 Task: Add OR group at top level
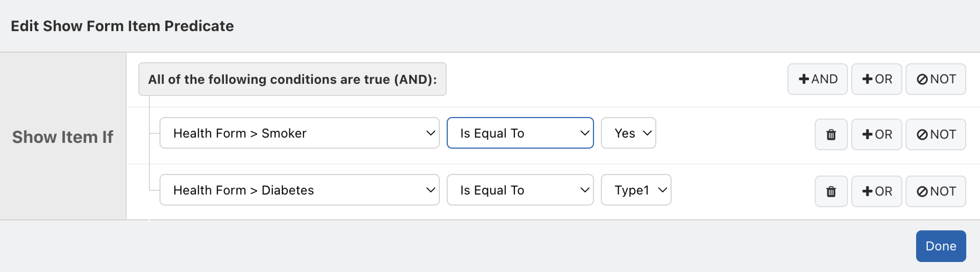(x=877, y=79)
